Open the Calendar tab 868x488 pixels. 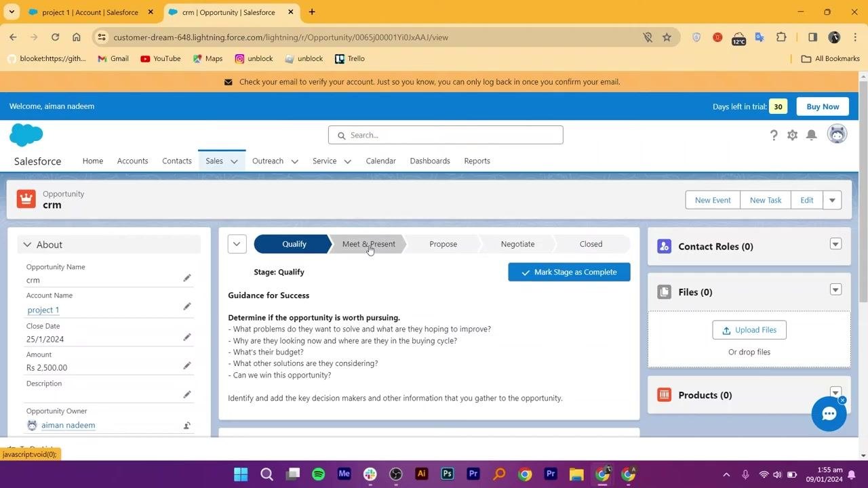pos(380,161)
